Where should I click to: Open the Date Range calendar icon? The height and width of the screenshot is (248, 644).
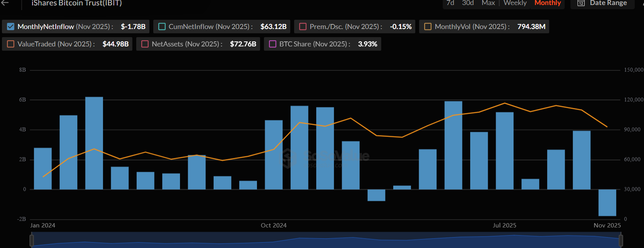click(581, 3)
